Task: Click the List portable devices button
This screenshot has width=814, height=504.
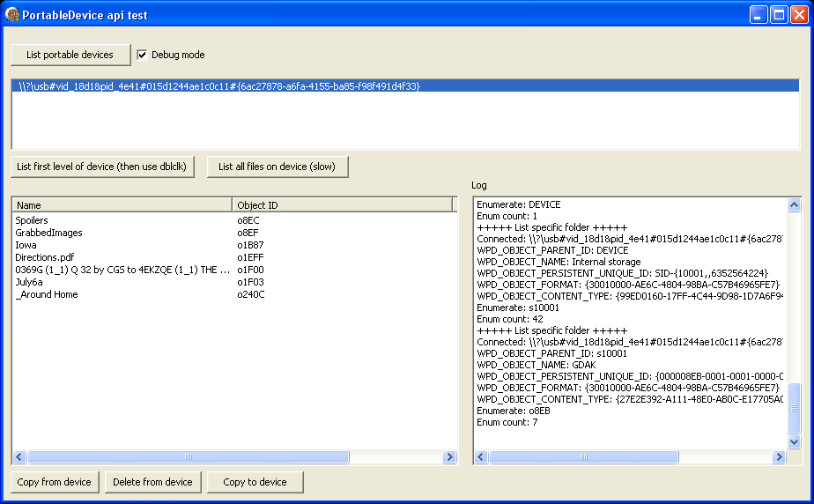Action: coord(70,55)
